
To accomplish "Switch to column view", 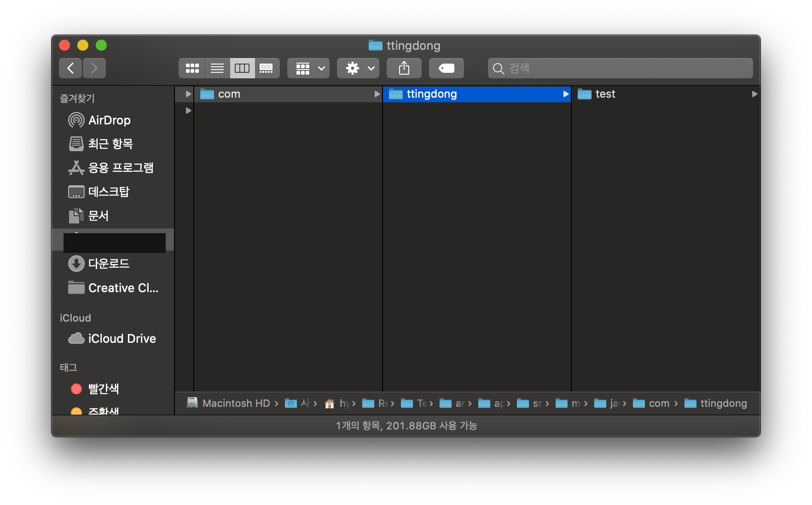I will point(242,68).
